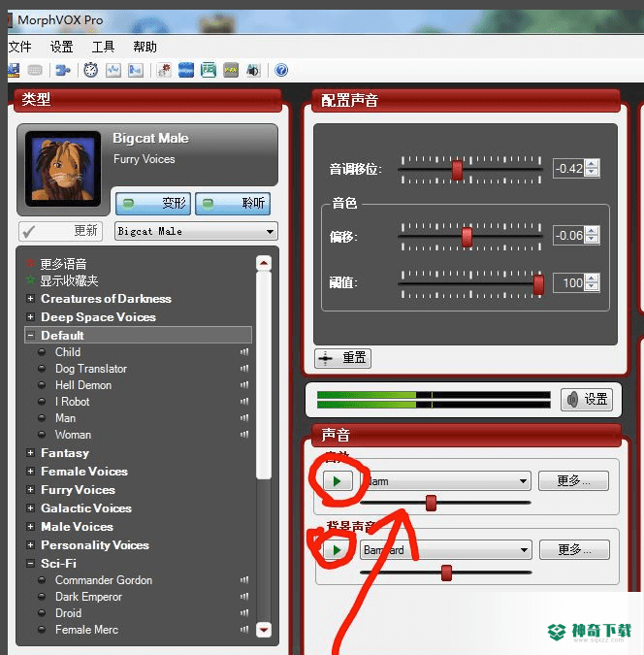Screen dimensions: 644x655
Task: Open the Bigcat Male voice dropdown
Action: [x=196, y=231]
